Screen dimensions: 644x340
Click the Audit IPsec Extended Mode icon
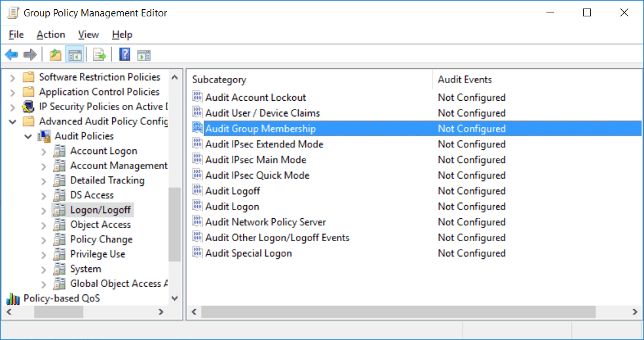coord(198,143)
